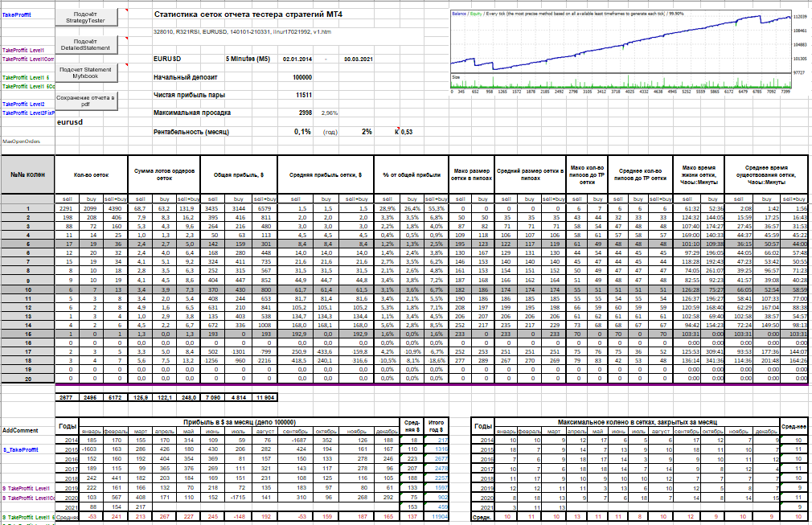Image resolution: width=812 pixels, height=525 pixels.
Task: Click the 'Сумма лотов ордеров сеток' header
Action: [x=164, y=175]
